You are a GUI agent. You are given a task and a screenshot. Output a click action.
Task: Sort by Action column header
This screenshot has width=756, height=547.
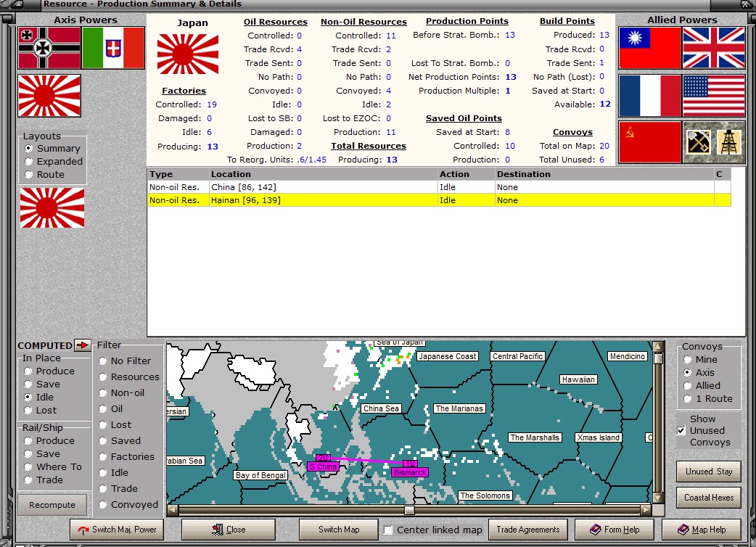pos(467,174)
